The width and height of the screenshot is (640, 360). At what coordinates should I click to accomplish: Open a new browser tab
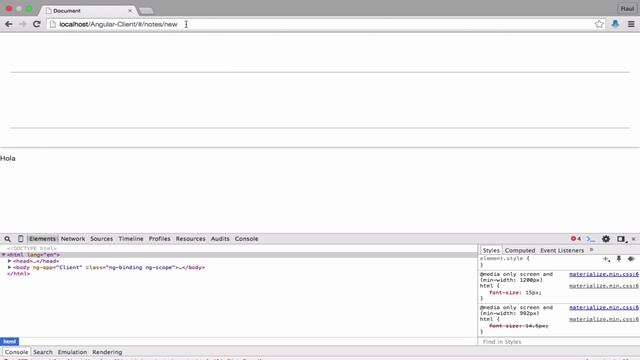tap(146, 11)
